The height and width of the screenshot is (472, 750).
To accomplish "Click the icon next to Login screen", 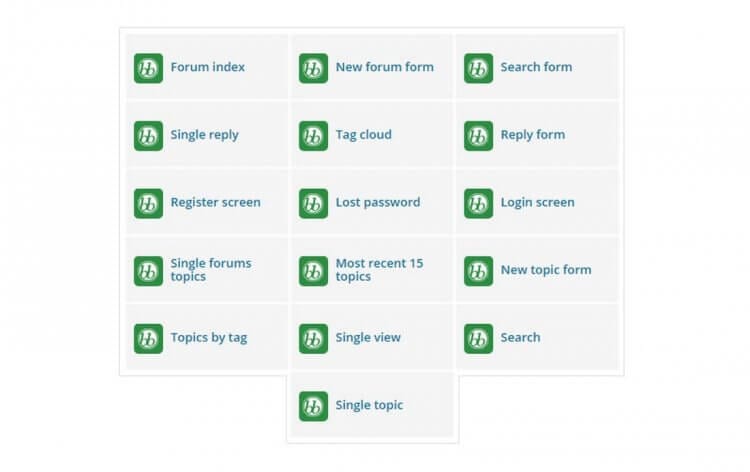I will (x=478, y=203).
